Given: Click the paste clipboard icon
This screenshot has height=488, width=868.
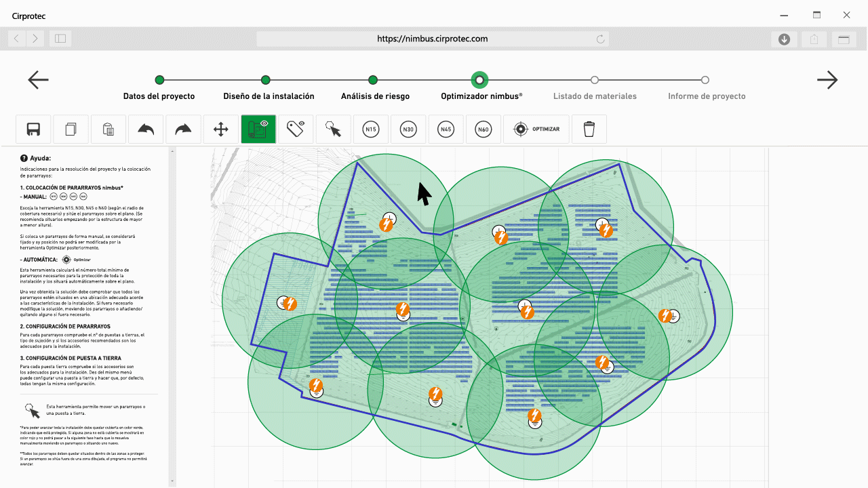Looking at the screenshot, I should pyautogui.click(x=108, y=129).
